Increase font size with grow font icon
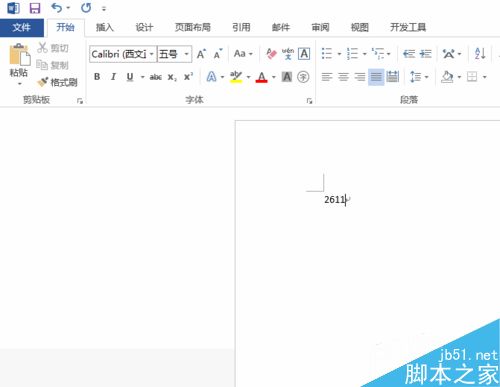Image resolution: width=500 pixels, height=387 pixels. point(201,54)
